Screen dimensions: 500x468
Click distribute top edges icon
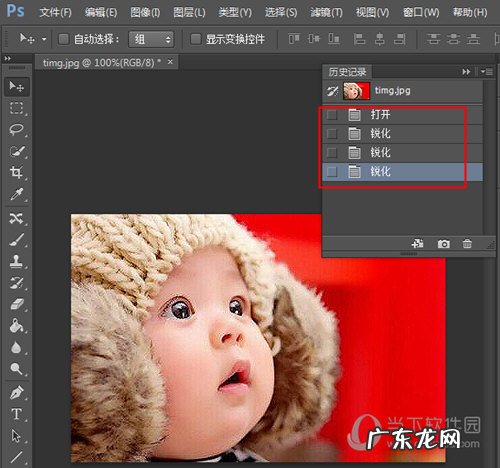click(433, 39)
